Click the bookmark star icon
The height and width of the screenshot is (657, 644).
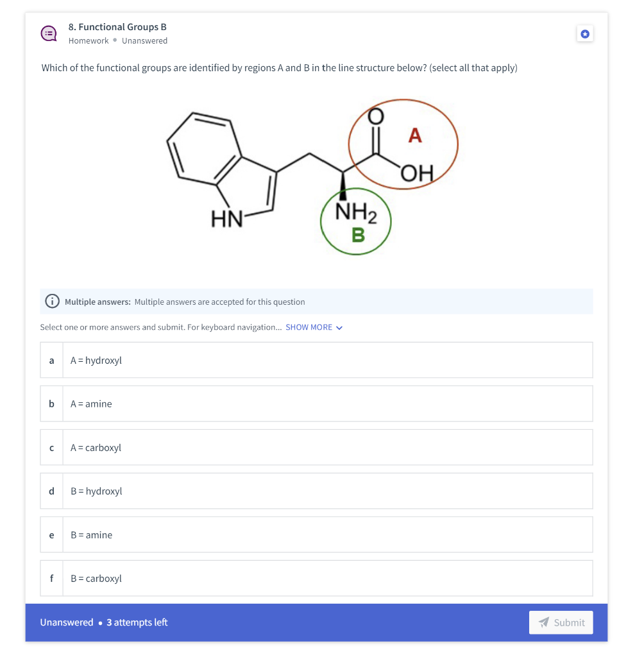click(585, 34)
